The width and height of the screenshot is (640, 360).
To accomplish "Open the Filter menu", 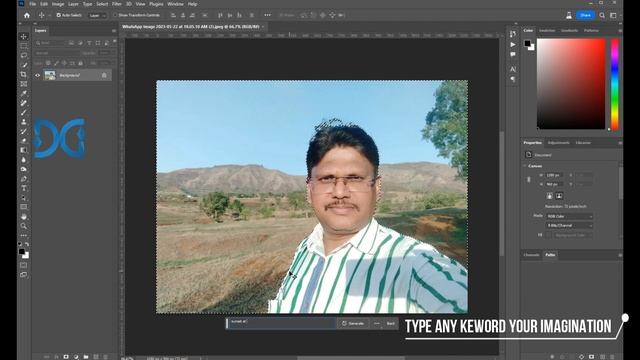I will (117, 4).
